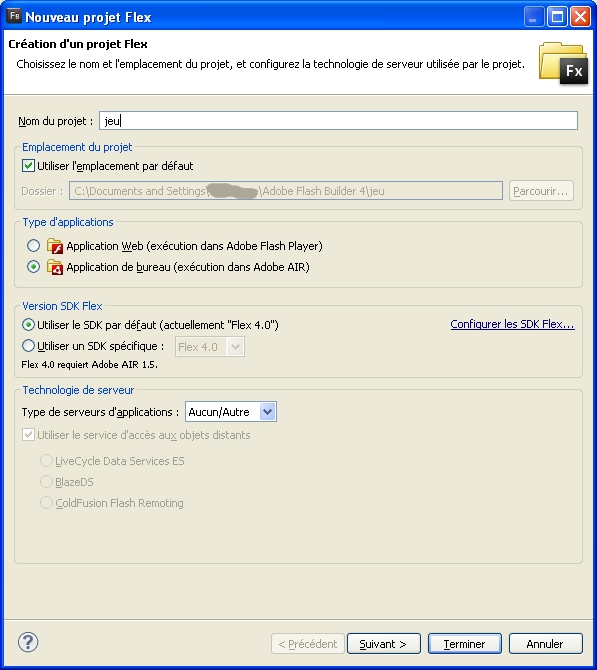Image resolution: width=597 pixels, height=670 pixels.
Task: Open the Flex 4.0 SDK dropdown
Action: point(210,347)
